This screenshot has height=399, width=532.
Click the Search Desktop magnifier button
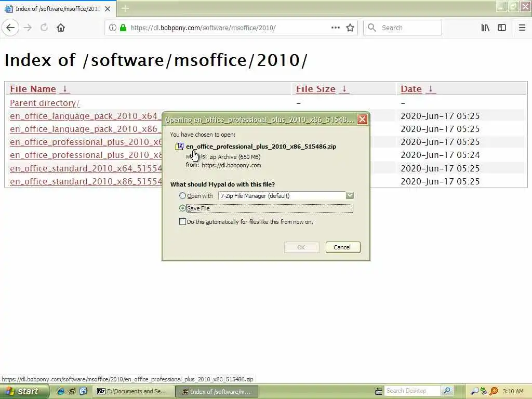447,391
